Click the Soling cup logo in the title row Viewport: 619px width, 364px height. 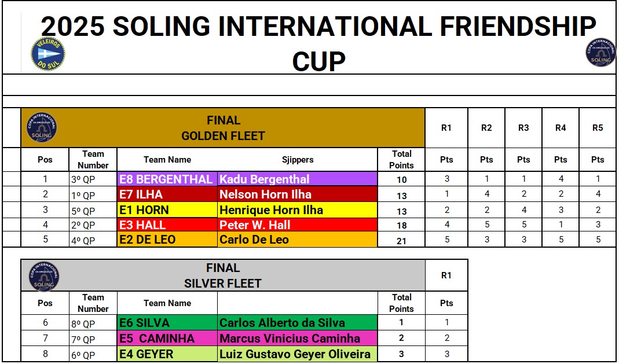point(600,52)
